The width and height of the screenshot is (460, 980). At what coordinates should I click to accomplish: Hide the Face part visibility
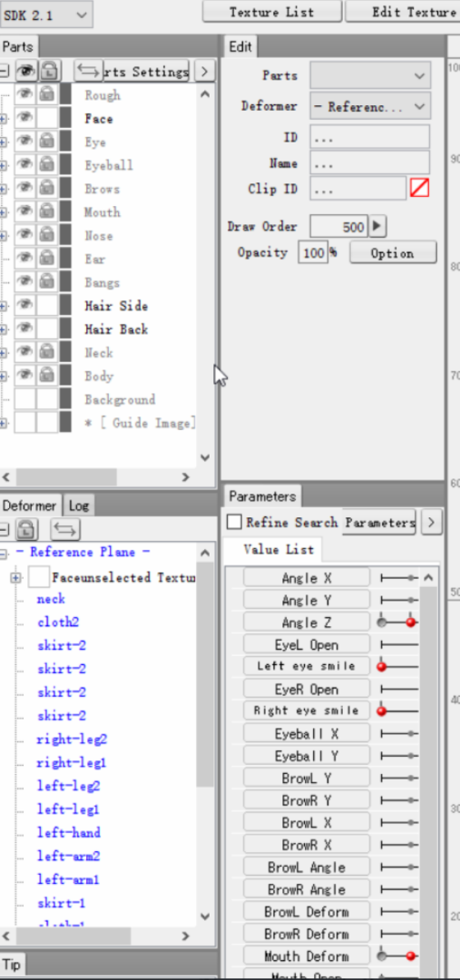25,118
